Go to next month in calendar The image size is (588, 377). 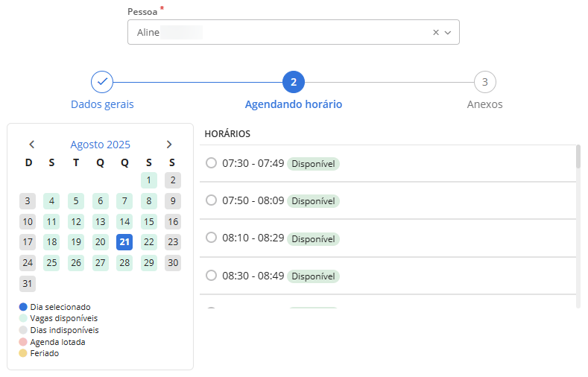169,145
